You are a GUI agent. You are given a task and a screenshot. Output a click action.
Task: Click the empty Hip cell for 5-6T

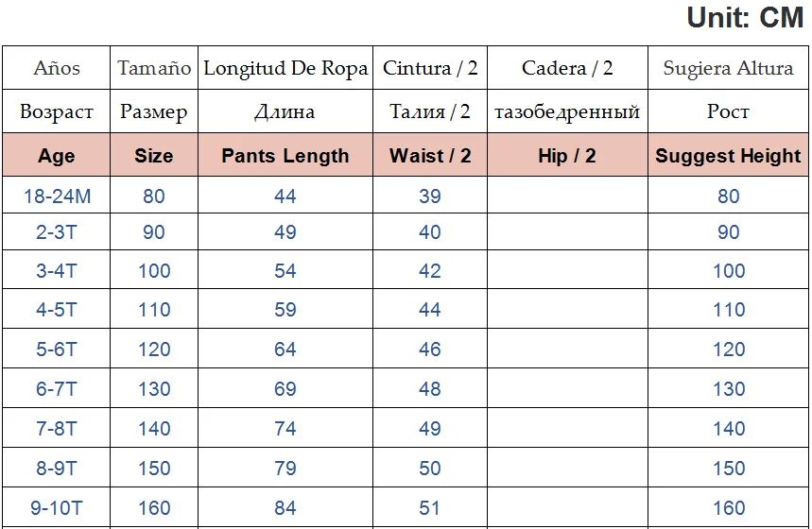coord(567,350)
